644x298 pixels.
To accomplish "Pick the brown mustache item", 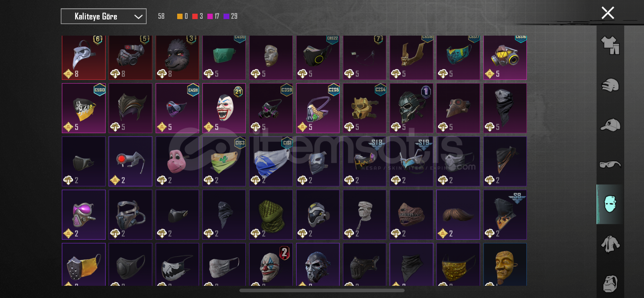I will [x=458, y=215].
